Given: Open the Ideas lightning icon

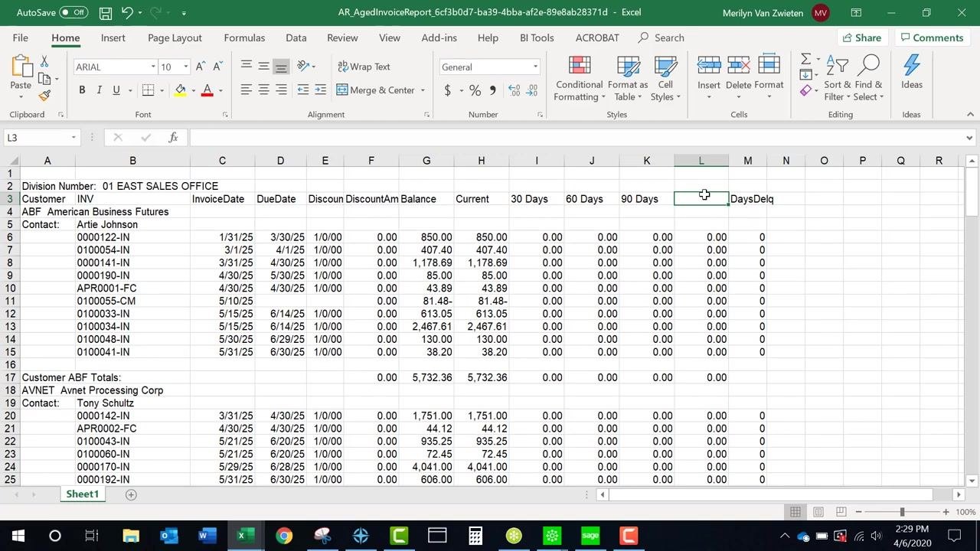Looking at the screenshot, I should click(x=911, y=73).
